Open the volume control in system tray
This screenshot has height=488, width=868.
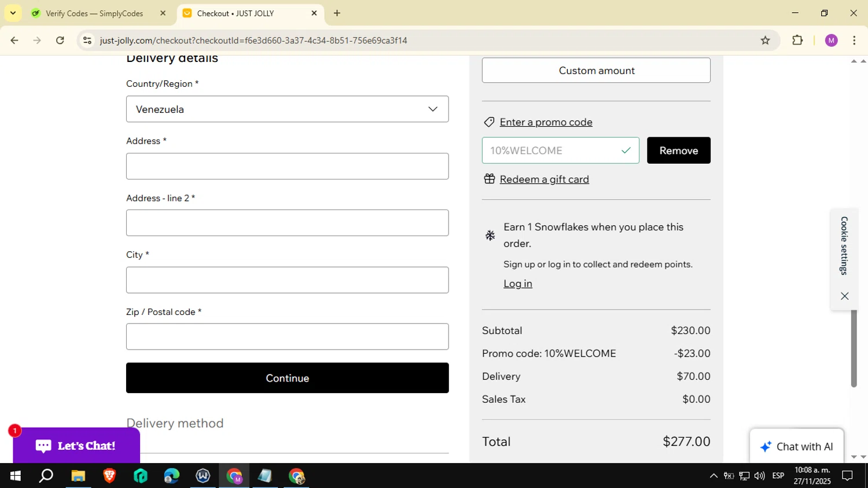760,476
